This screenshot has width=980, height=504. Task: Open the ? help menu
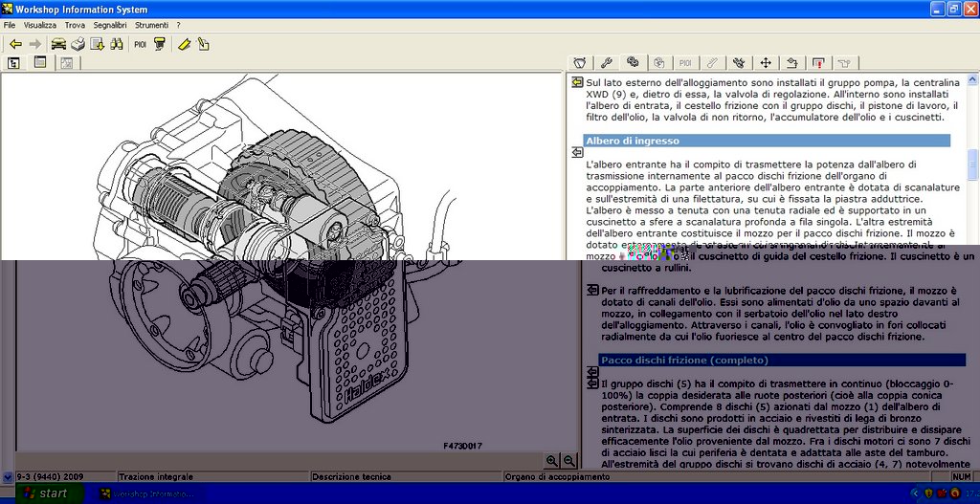click(179, 26)
